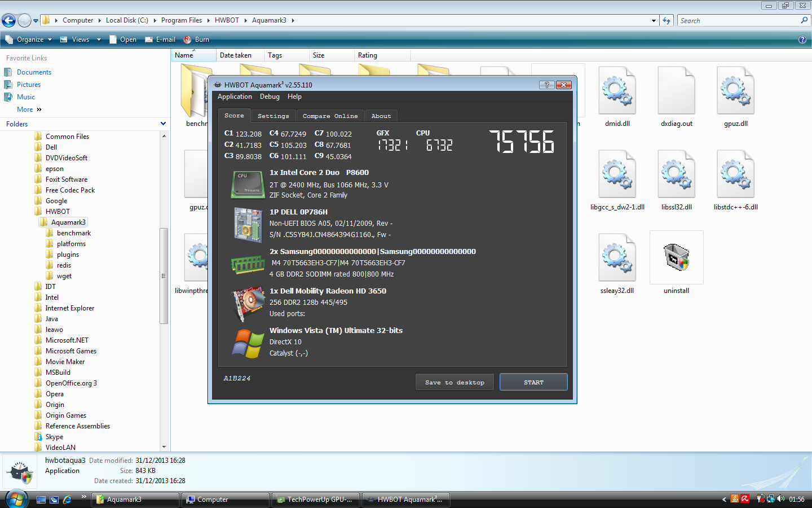
Task: Launch Internet Explorer from quick launch
Action: (x=67, y=500)
